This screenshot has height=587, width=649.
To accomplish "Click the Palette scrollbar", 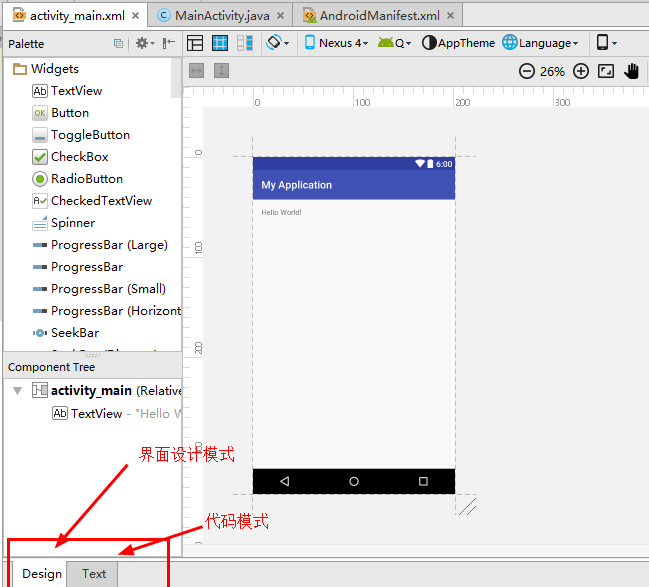I will point(176,78).
